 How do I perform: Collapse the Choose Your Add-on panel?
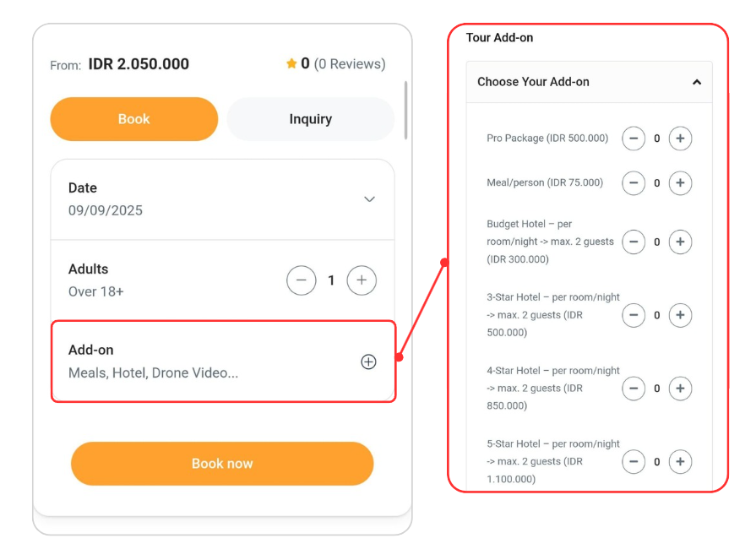coord(696,83)
